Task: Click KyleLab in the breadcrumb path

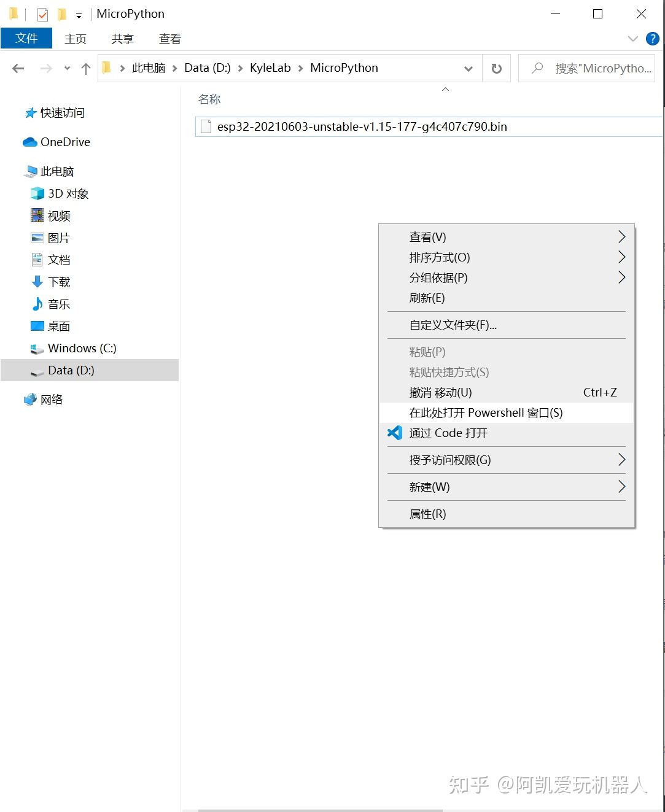Action: [x=270, y=68]
